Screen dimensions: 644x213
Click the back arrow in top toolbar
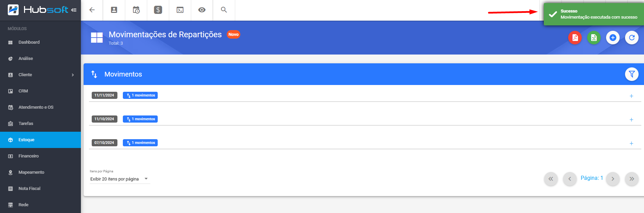coord(92,10)
